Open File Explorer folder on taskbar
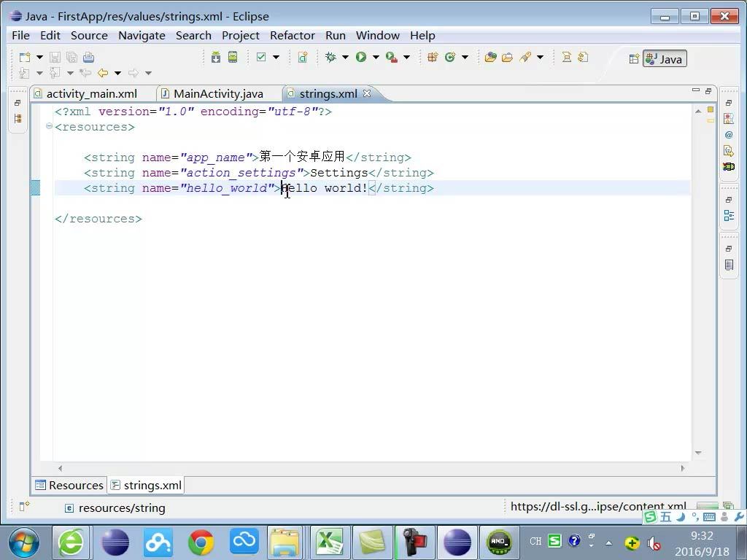This screenshot has width=747, height=560. 285,542
